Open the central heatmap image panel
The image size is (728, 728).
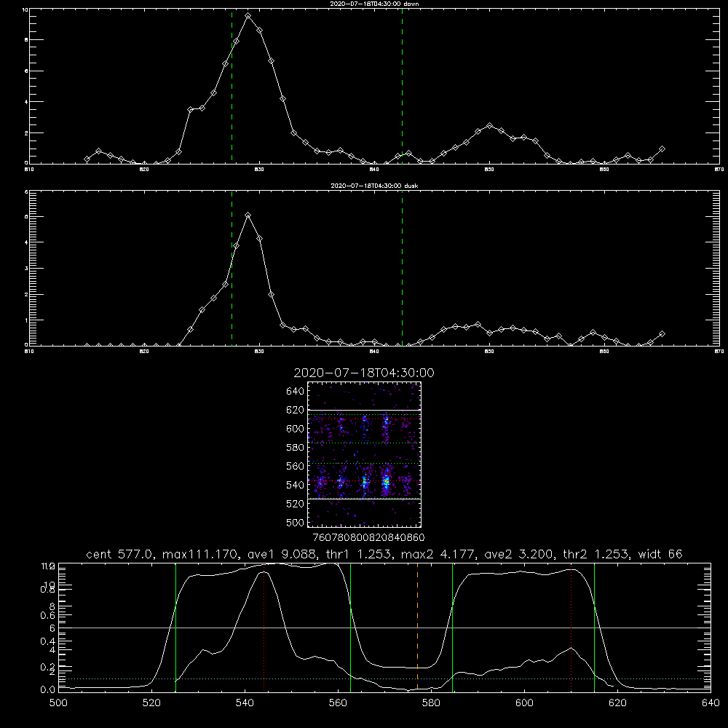point(364,454)
